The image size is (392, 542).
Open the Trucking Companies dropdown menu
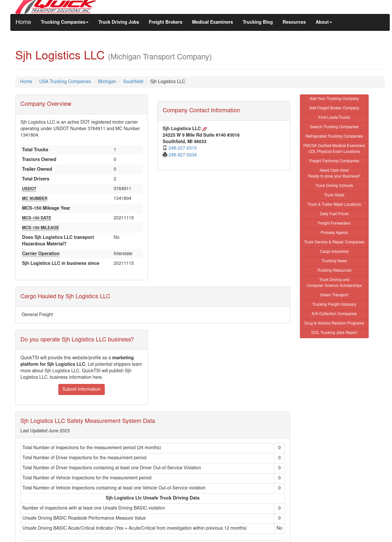coord(65,22)
